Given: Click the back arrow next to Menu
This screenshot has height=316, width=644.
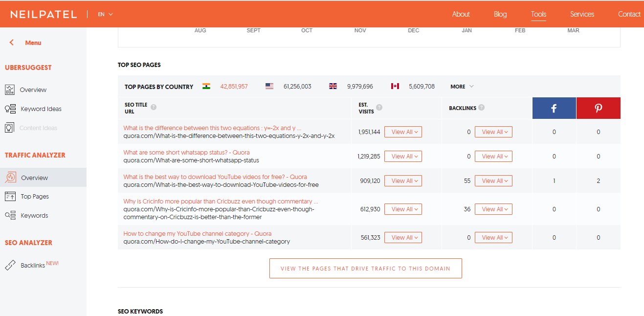Looking at the screenshot, I should pos(12,43).
